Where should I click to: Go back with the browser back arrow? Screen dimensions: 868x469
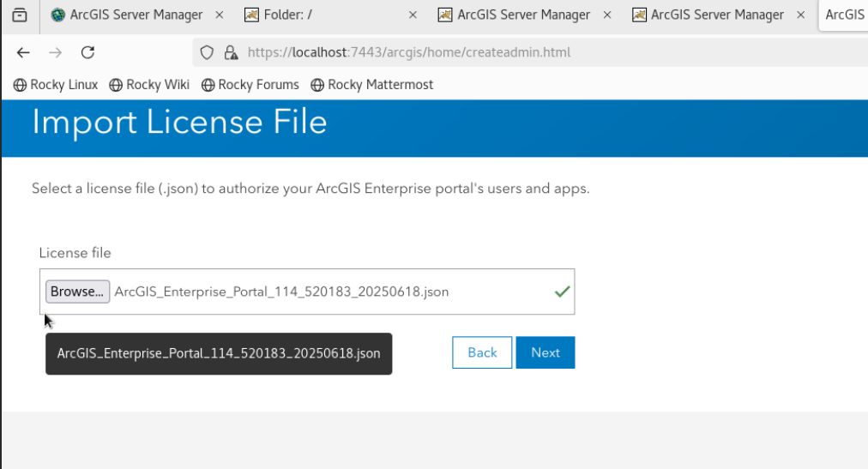click(22, 52)
